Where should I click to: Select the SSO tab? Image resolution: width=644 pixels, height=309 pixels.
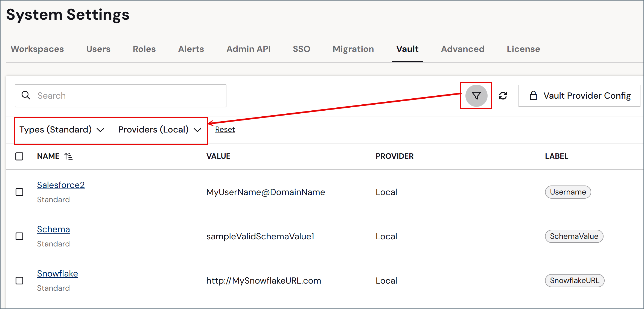pos(302,49)
